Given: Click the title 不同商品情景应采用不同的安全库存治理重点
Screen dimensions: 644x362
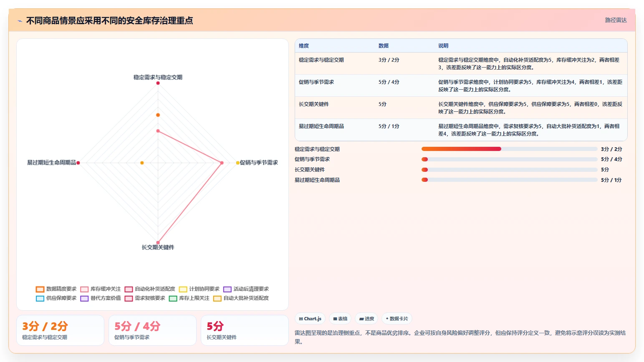Looking at the screenshot, I should point(109,21).
